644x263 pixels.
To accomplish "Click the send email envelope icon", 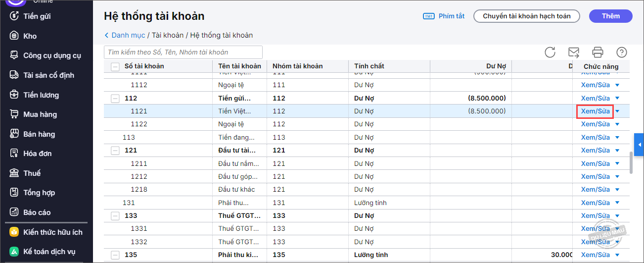I will [574, 52].
